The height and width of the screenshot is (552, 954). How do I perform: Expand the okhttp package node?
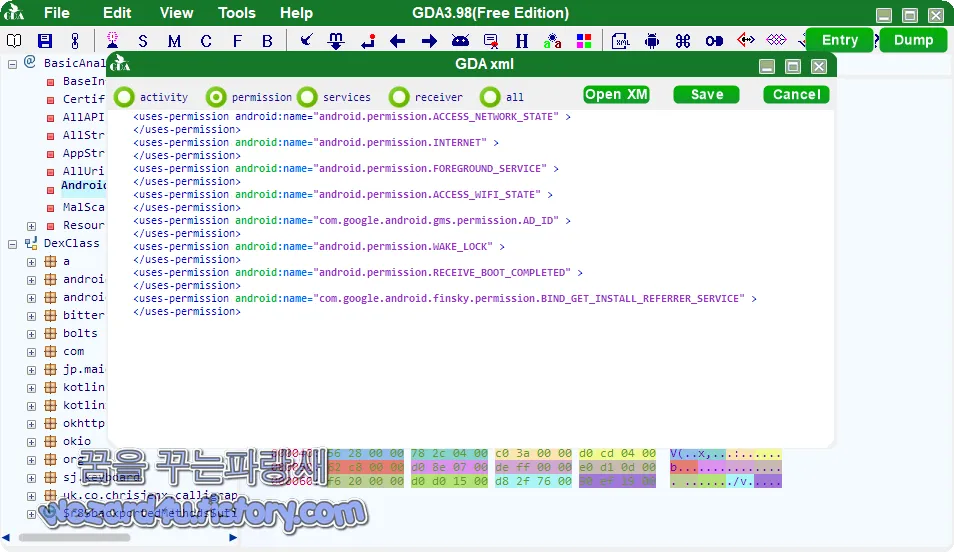(31, 424)
